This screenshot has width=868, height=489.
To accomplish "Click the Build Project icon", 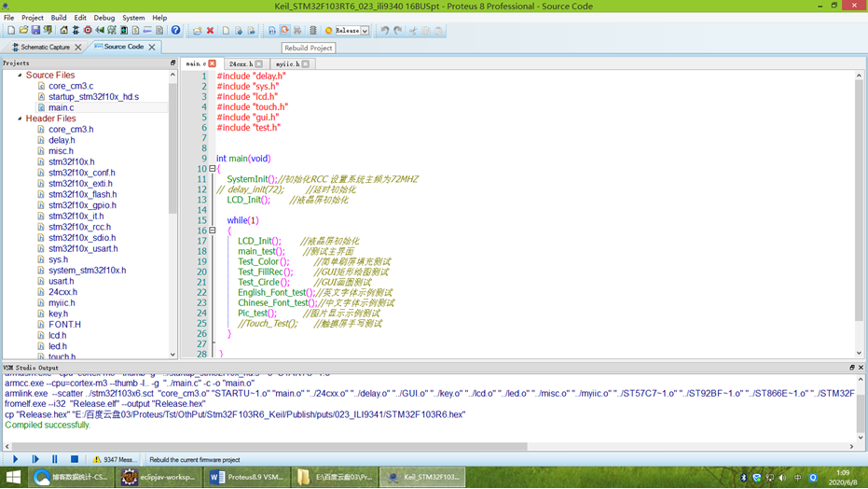I will point(272,31).
